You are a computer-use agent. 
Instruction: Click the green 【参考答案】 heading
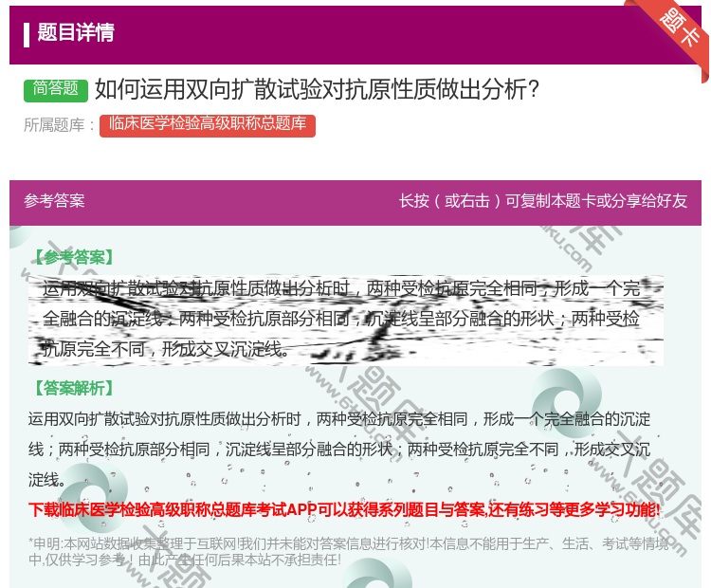point(72,257)
